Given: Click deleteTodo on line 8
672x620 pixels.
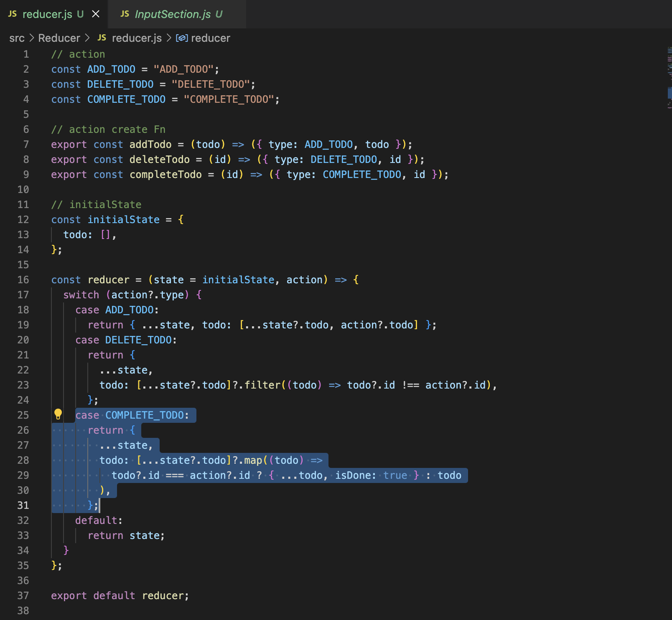Looking at the screenshot, I should point(160,160).
